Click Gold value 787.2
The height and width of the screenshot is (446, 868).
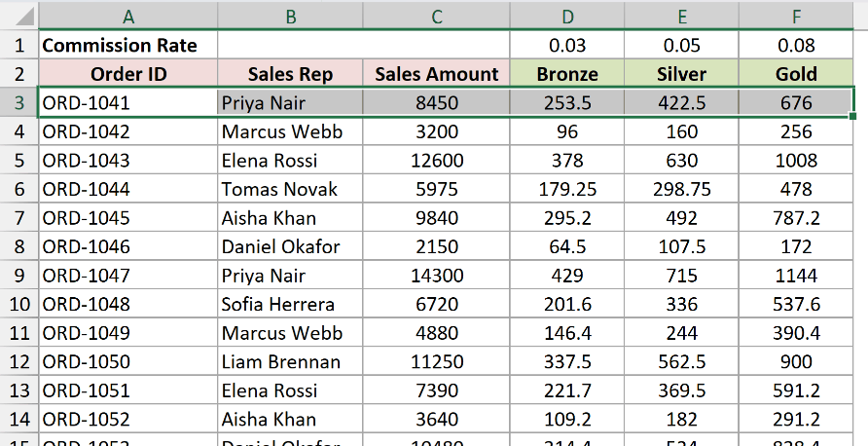796,218
